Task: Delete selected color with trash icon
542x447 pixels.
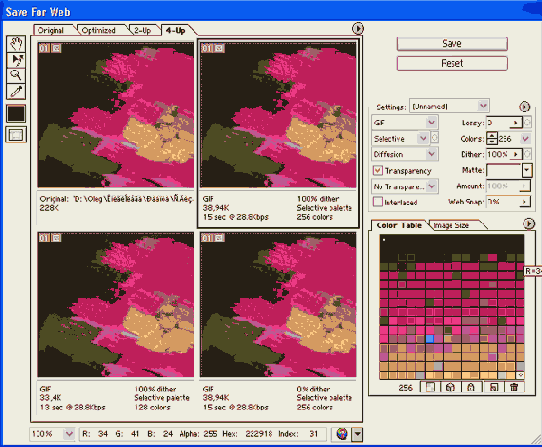Action: coord(514,387)
